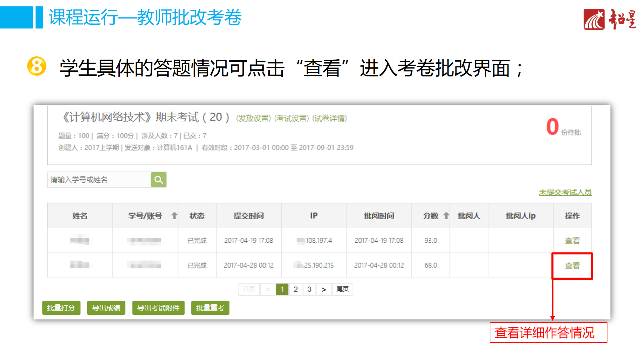
Task: Click 导出成绩 button
Action: [x=106, y=308]
